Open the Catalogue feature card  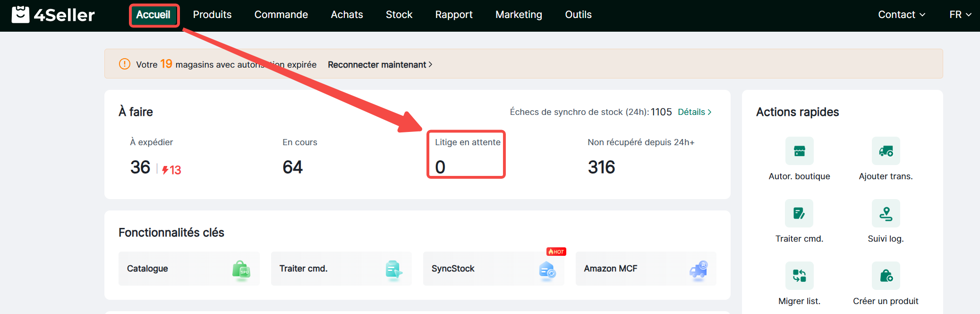[x=189, y=269]
